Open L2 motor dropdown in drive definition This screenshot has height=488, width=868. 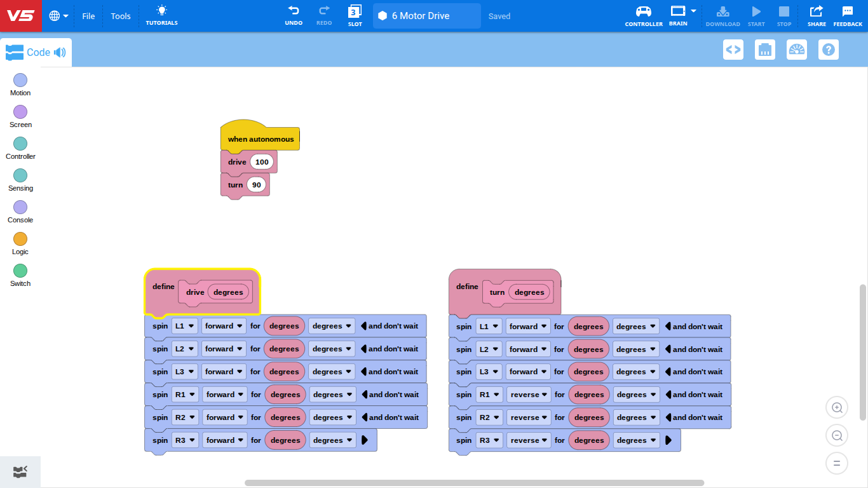[x=185, y=349]
